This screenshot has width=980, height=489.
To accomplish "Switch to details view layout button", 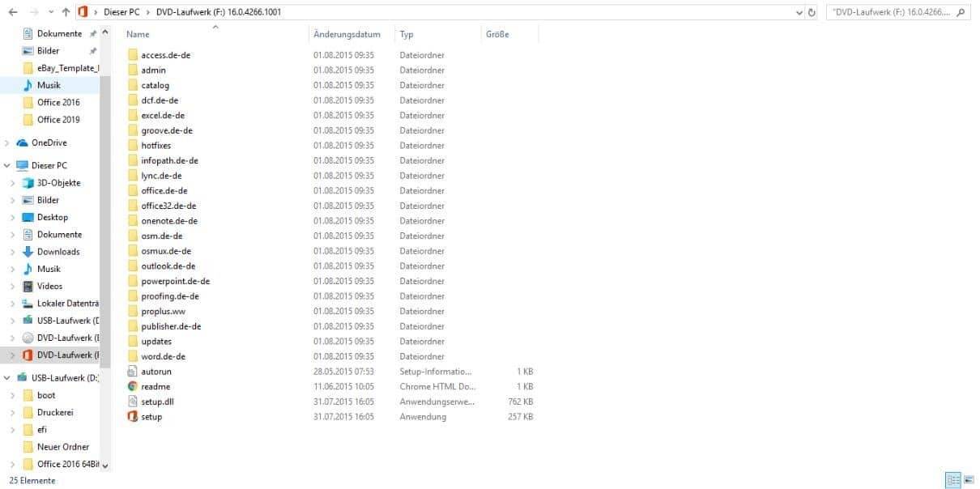I will tap(953, 480).
